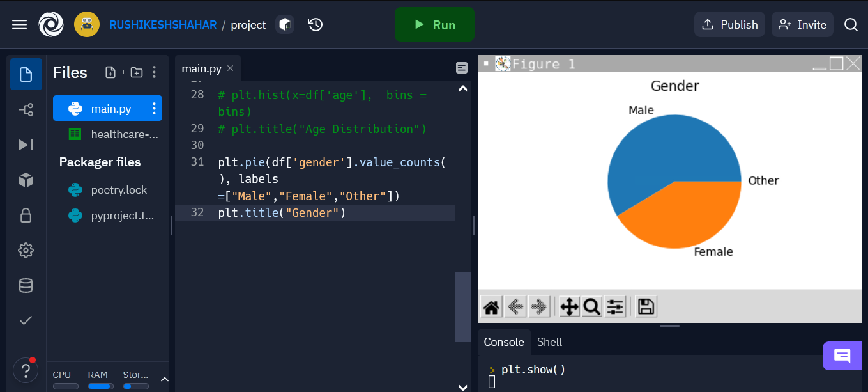Click the Publish button

(x=729, y=24)
